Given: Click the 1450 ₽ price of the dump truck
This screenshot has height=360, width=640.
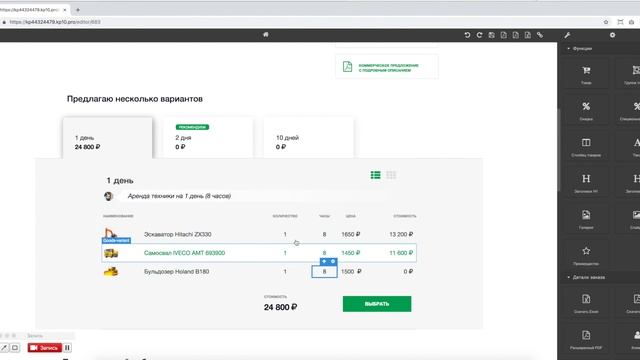Looking at the screenshot, I should point(351,253).
